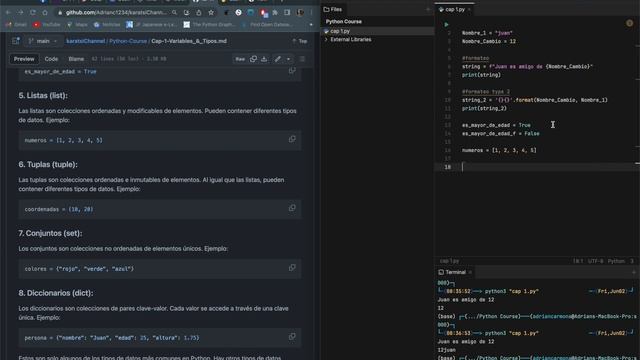
Task: Switch to the Blame tab
Action: tap(76, 59)
